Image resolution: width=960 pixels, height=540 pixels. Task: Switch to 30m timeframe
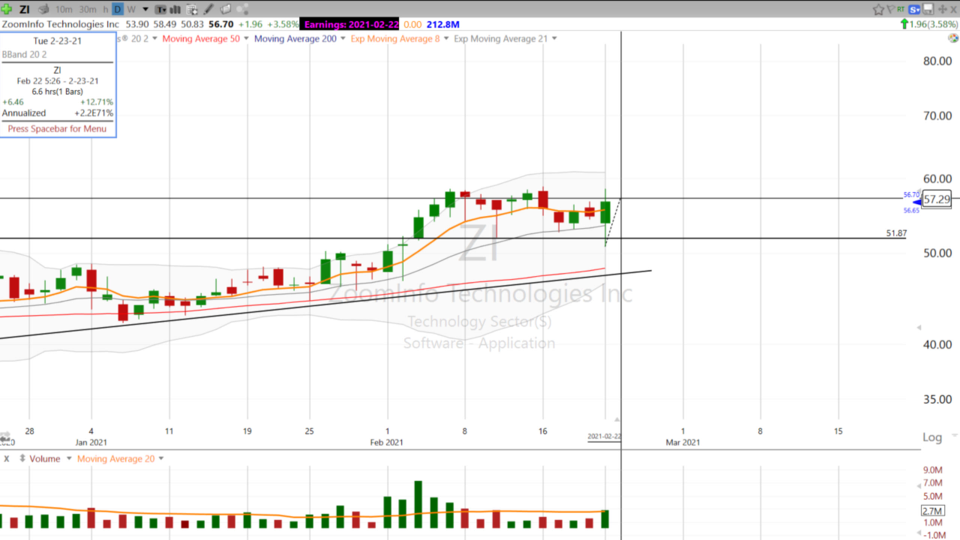pyautogui.click(x=88, y=9)
